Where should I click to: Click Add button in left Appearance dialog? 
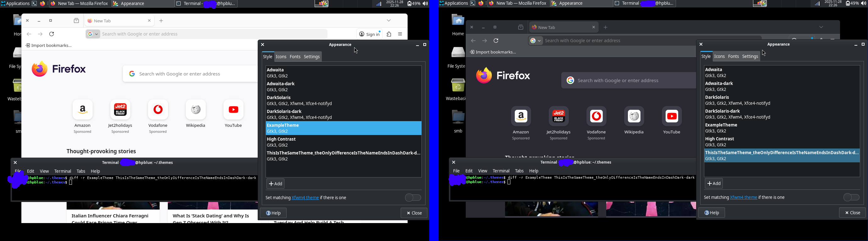tap(276, 184)
